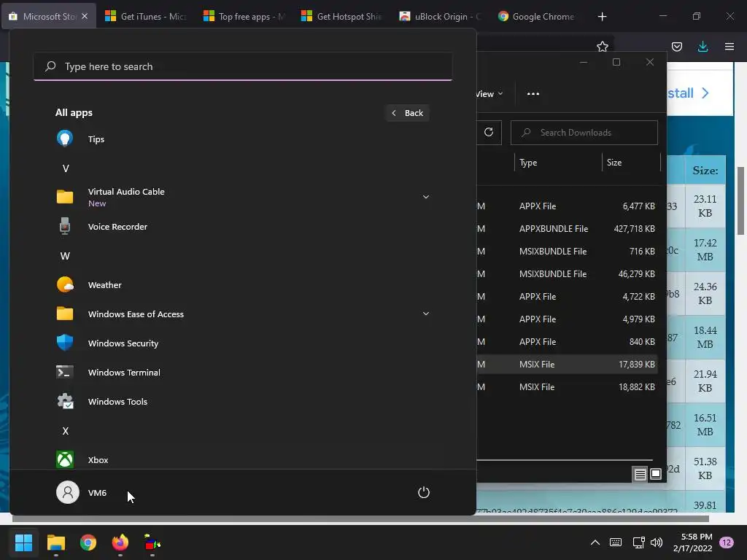This screenshot has width=747, height=560.
Task: Switch to the Get Hotspot Shield tab
Action: coord(342,16)
